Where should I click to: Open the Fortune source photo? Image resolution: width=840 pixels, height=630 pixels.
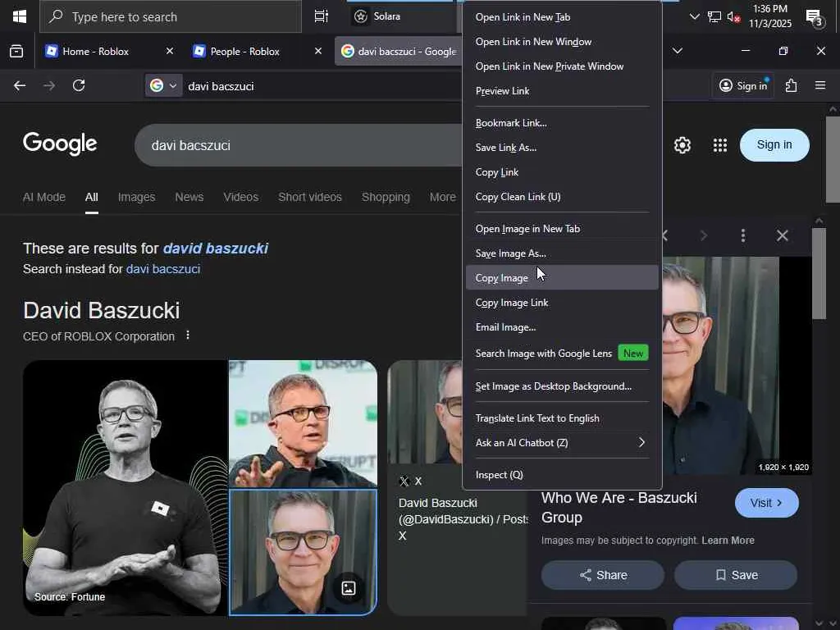coord(126,487)
